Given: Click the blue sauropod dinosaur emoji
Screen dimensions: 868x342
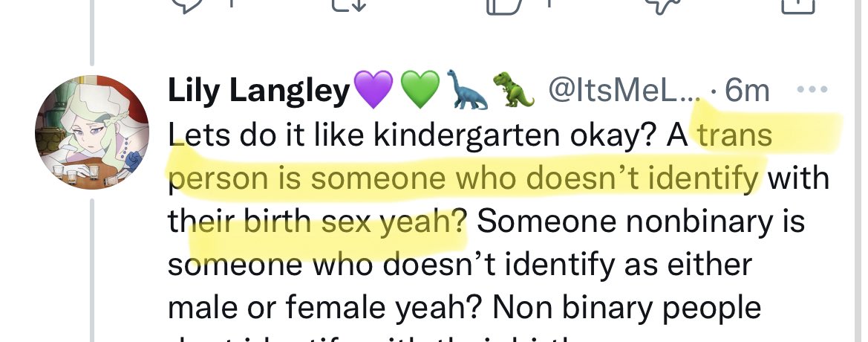Looking at the screenshot, I should coord(466,89).
